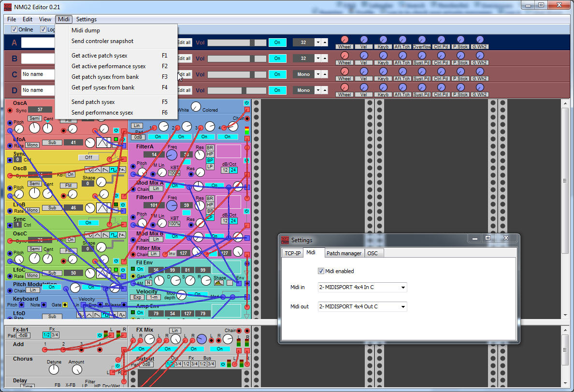Click slot A Edit all button
This screenshot has width=574, height=392.
click(185, 43)
